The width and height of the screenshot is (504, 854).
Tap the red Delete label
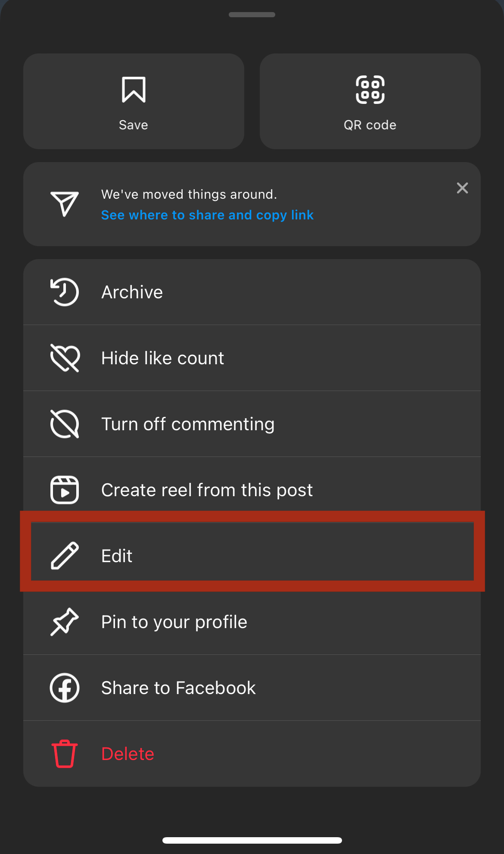(x=128, y=754)
